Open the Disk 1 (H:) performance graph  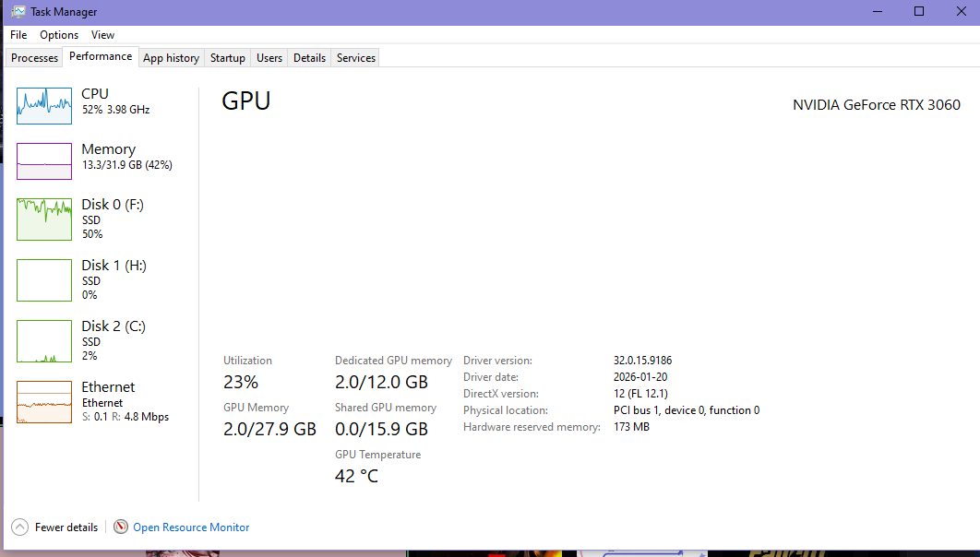(x=43, y=279)
